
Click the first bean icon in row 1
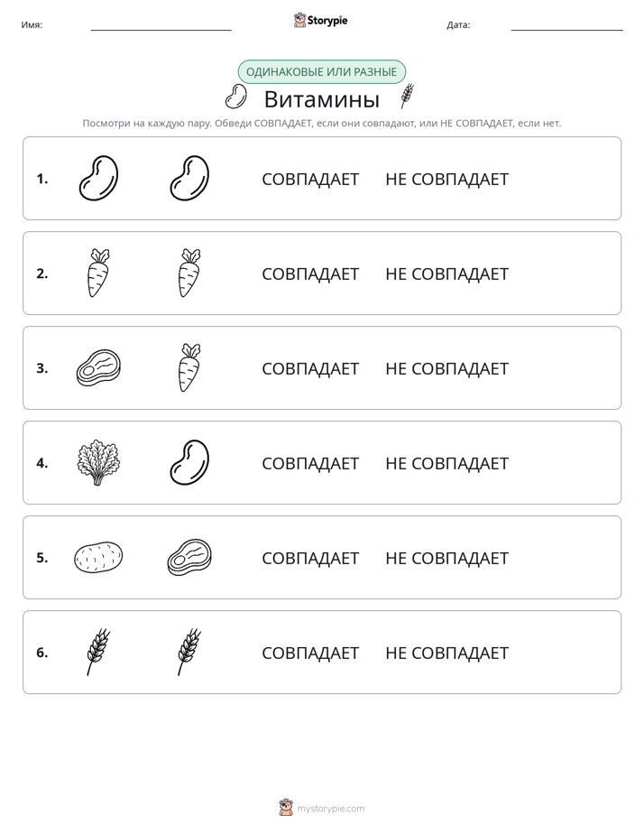point(98,178)
